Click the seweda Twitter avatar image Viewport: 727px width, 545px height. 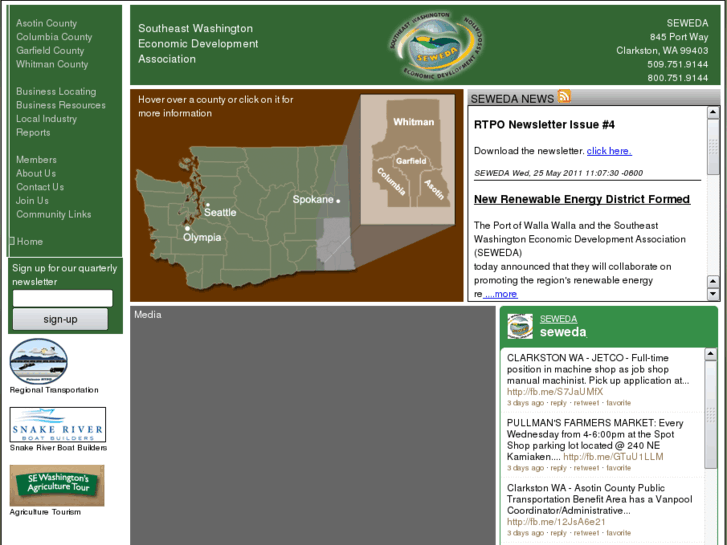(x=520, y=326)
